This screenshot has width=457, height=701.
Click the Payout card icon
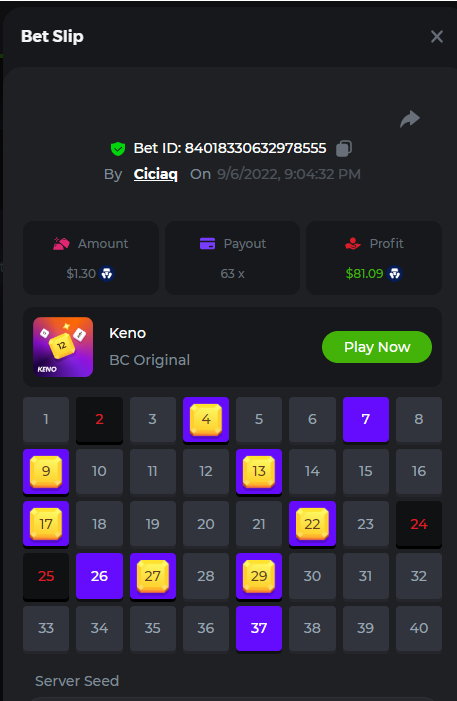207,244
